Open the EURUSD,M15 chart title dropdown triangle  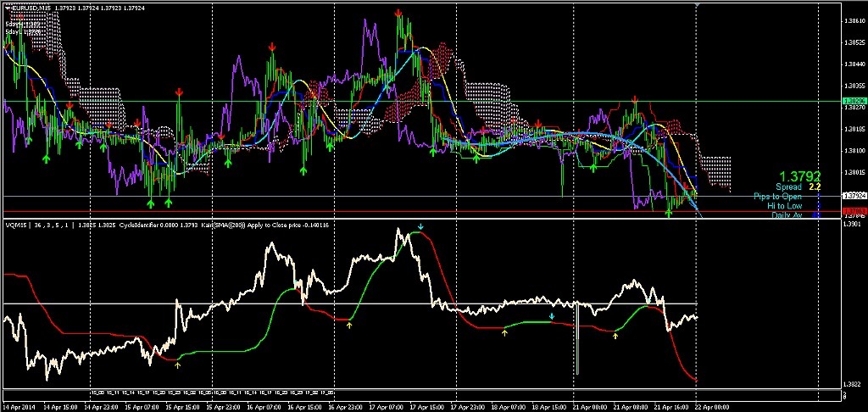pos(6,7)
